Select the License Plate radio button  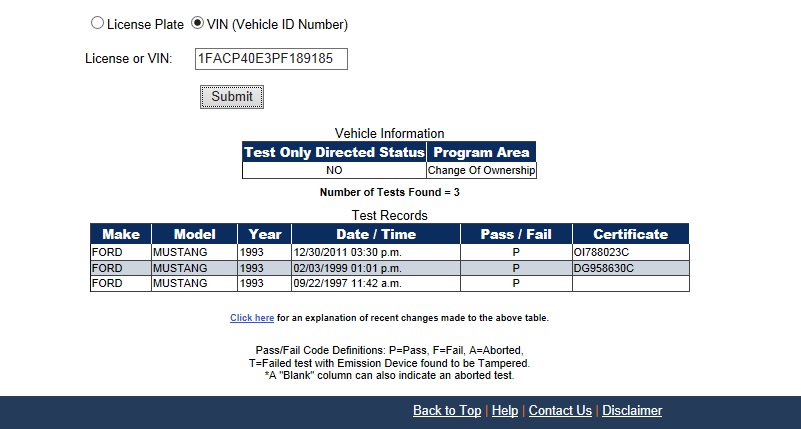tap(97, 23)
